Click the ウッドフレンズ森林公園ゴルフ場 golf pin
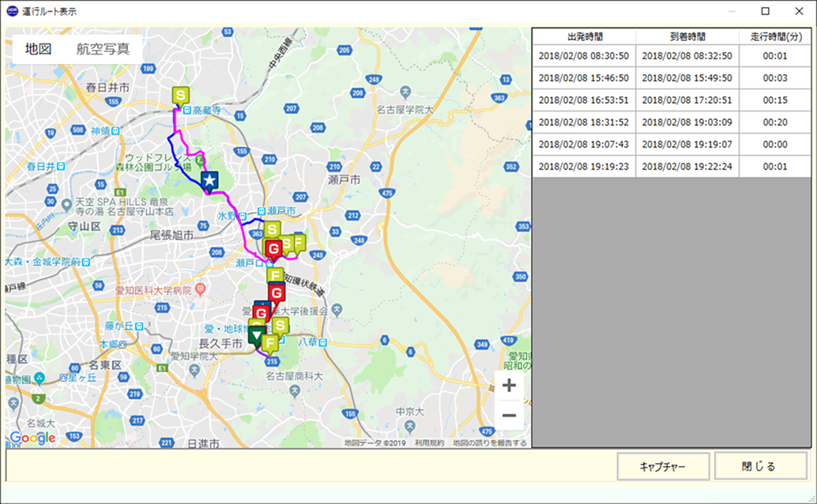This screenshot has width=817, height=504. 200,159
